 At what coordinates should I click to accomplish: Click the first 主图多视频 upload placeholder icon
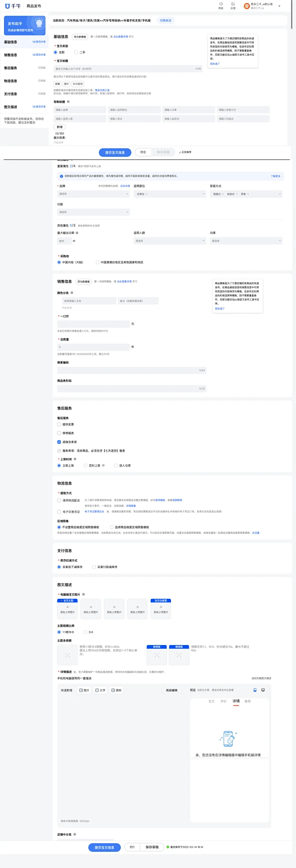tap(67, 655)
